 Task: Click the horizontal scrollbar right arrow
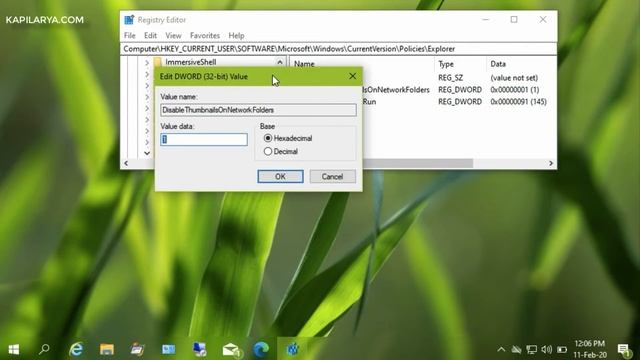coord(551,163)
